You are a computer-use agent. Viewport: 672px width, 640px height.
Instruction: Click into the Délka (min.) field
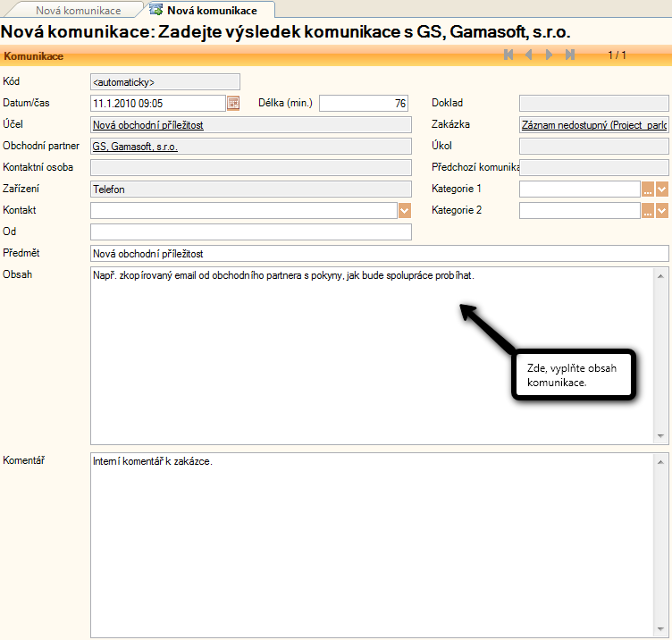point(363,103)
